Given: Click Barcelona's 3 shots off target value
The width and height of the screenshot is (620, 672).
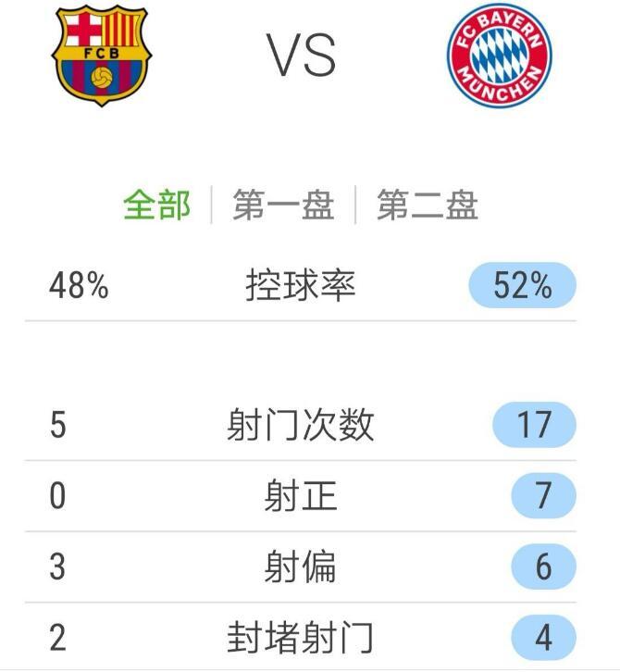Looking at the screenshot, I should 57,566.
